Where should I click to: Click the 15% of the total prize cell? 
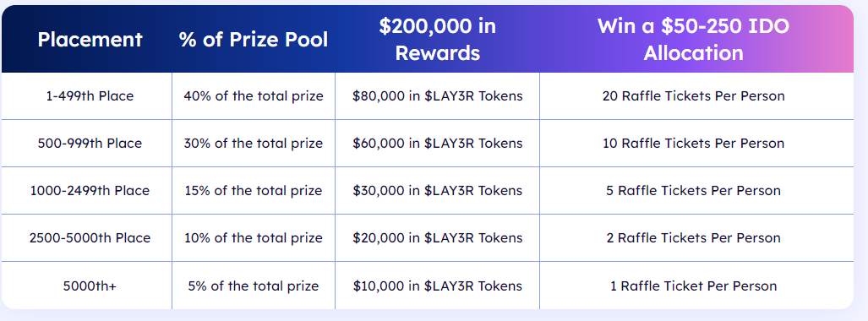tap(254, 190)
